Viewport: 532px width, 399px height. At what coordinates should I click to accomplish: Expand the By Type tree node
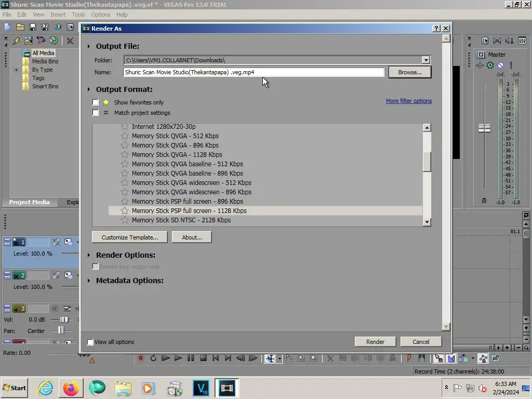pos(16,70)
